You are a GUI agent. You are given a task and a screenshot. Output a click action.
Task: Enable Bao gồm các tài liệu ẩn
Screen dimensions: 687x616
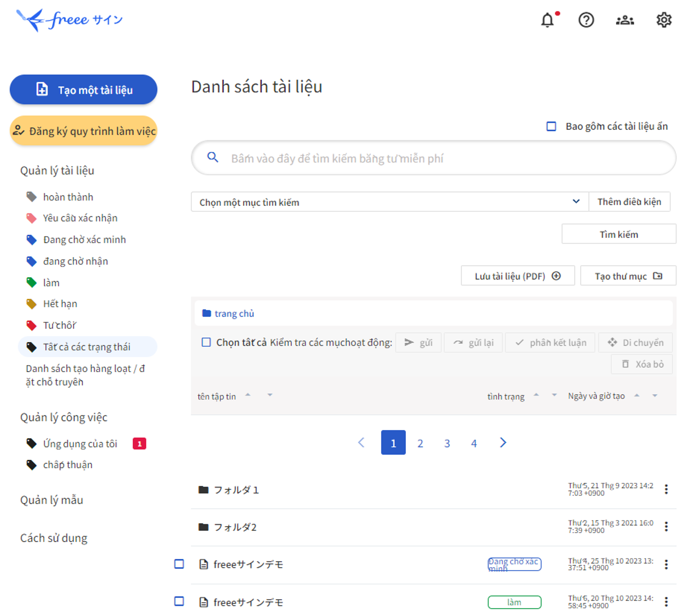click(551, 126)
